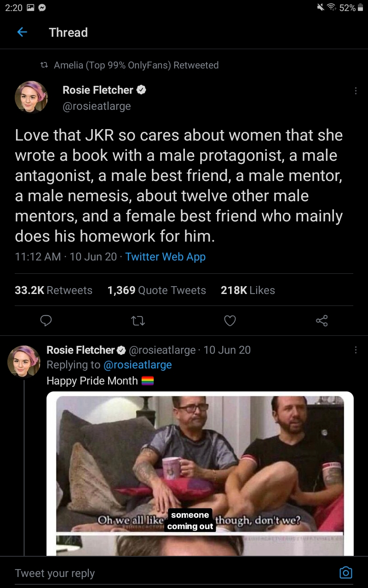Tap the battery indicator in status bar
This screenshot has width=368, height=588.
pos(361,8)
